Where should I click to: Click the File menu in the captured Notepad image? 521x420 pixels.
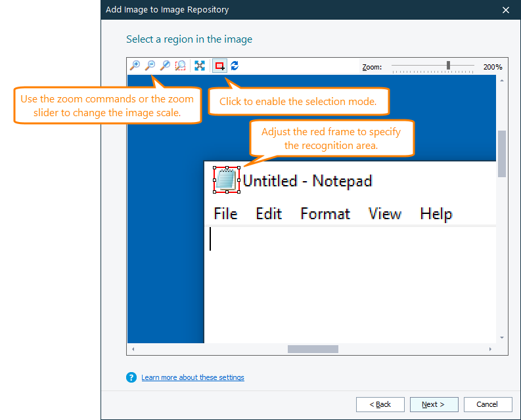[x=225, y=213]
